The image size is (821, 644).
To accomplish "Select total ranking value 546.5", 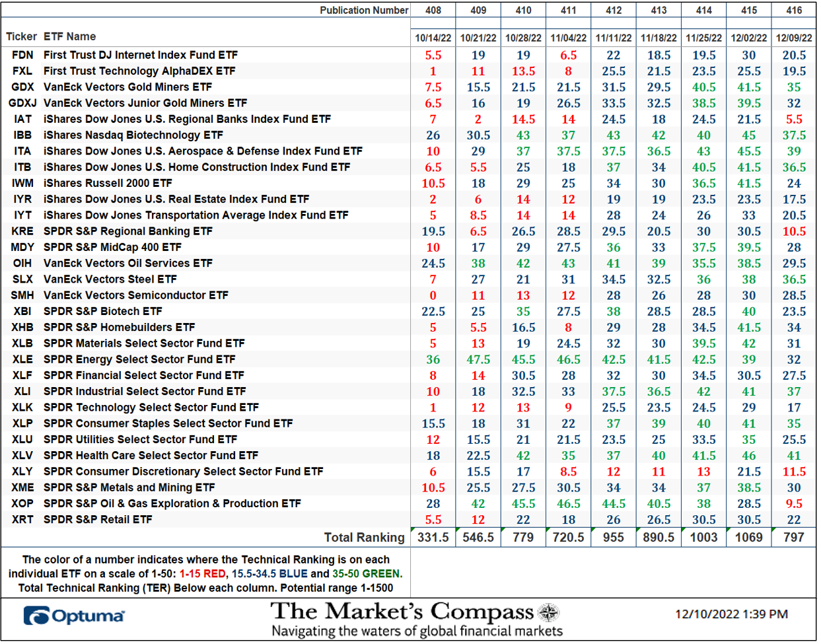I will [478, 537].
